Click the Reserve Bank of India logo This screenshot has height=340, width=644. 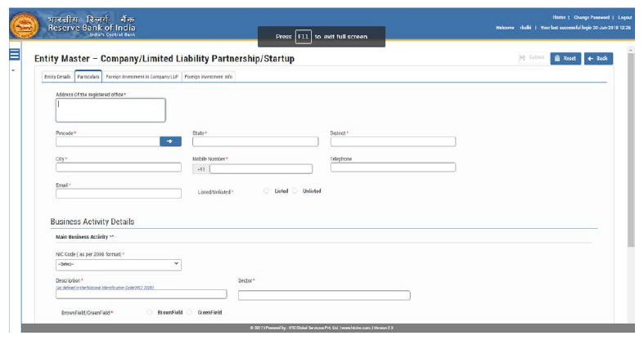(25, 25)
